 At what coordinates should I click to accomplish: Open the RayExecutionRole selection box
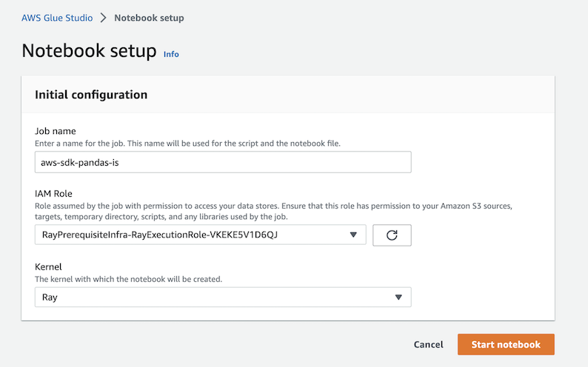tap(200, 235)
